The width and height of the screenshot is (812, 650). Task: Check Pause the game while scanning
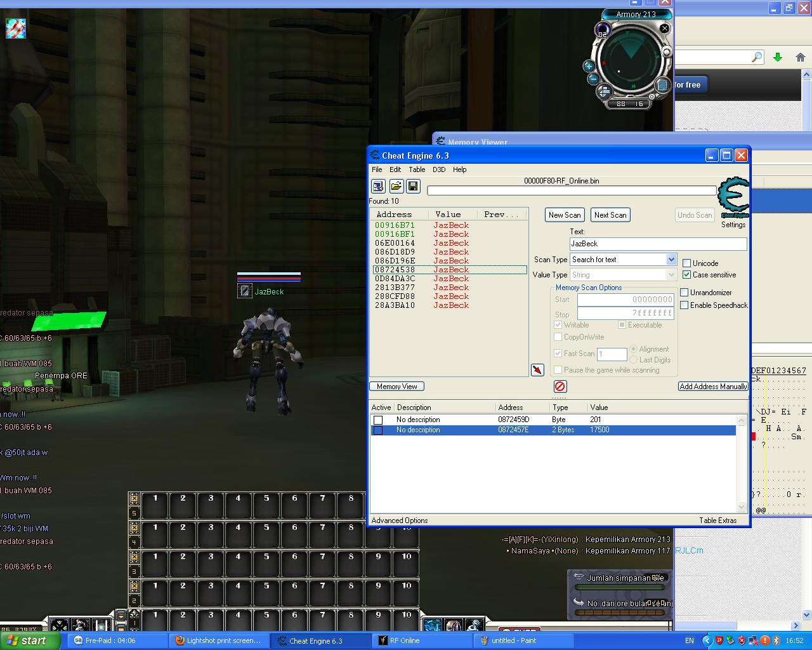pyautogui.click(x=558, y=370)
